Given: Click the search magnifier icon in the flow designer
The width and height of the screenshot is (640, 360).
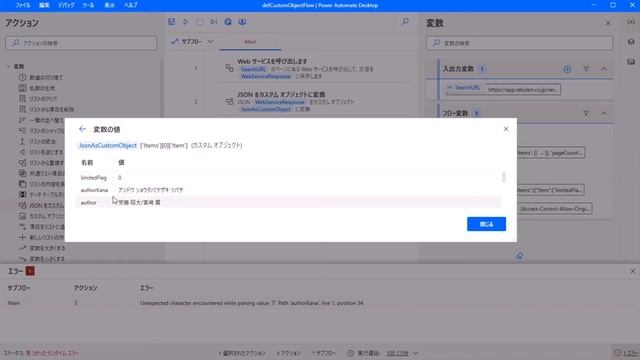Looking at the screenshot, I should click(405, 22).
